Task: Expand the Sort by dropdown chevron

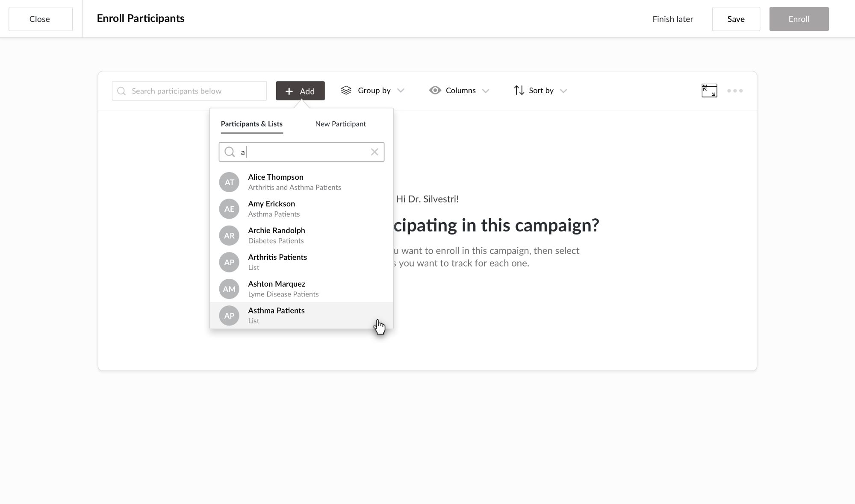Action: tap(563, 91)
